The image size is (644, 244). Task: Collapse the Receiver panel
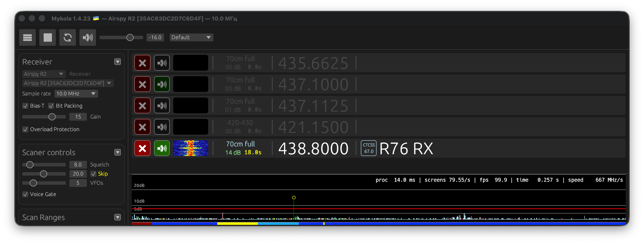(x=117, y=62)
